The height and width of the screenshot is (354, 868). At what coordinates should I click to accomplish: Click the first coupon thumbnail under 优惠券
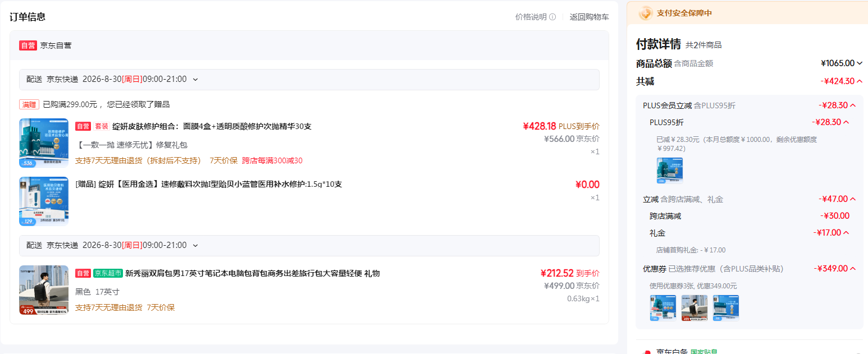663,308
